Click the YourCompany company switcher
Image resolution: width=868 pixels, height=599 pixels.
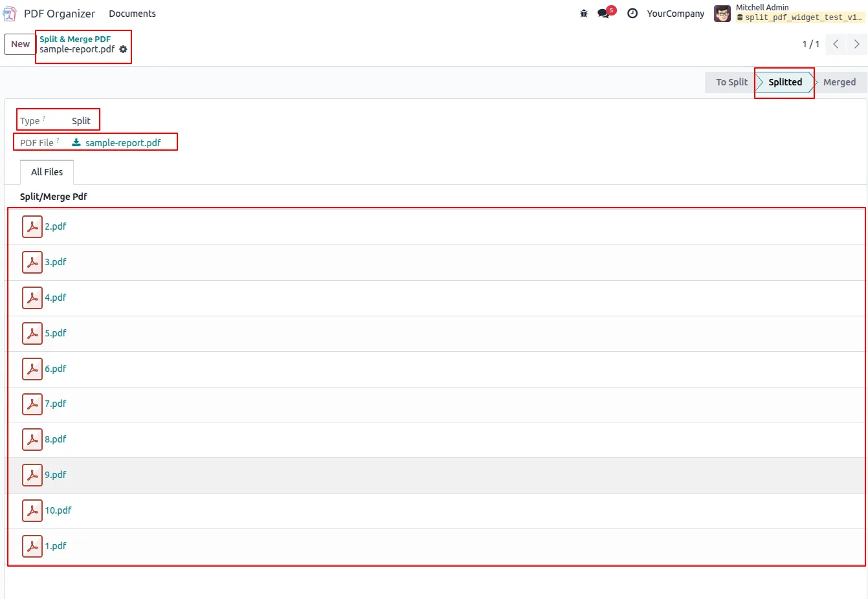[x=675, y=14]
